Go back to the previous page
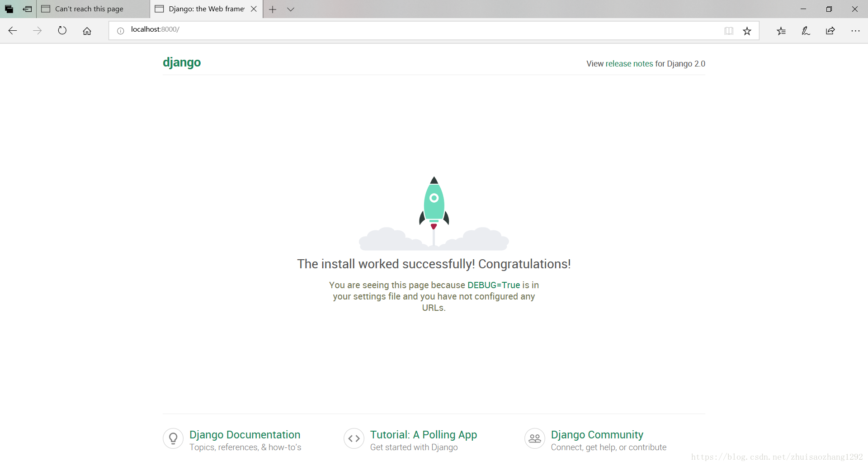This screenshot has width=868, height=466. pos(13,31)
